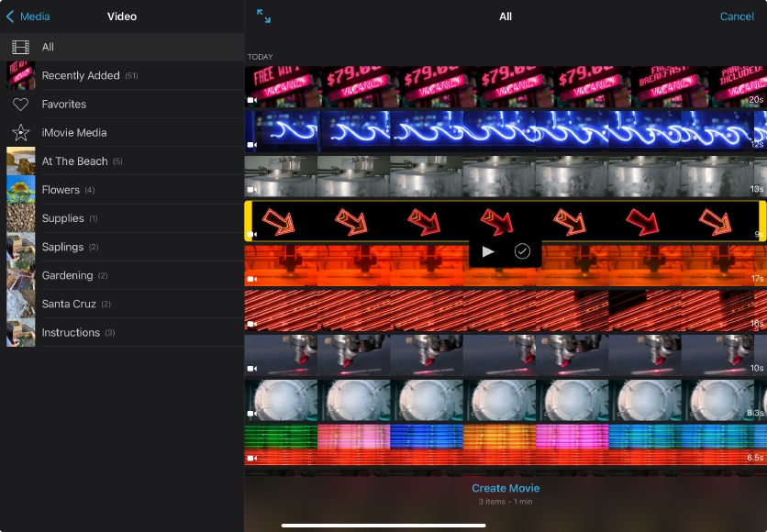Open the Saplings album thumbnail
Screen dimensions: 767x532
coord(20,247)
